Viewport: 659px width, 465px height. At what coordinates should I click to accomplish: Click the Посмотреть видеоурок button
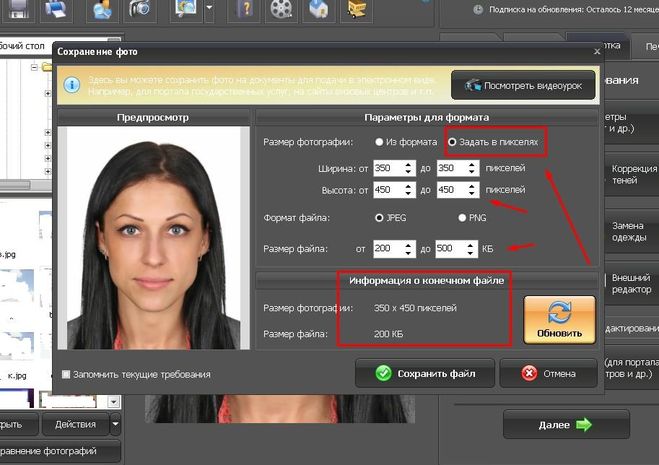pyautogui.click(x=523, y=86)
